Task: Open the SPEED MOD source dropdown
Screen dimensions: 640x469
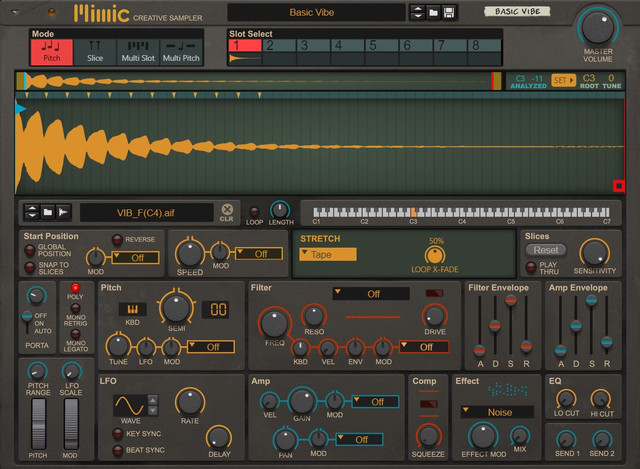Action: click(x=259, y=254)
